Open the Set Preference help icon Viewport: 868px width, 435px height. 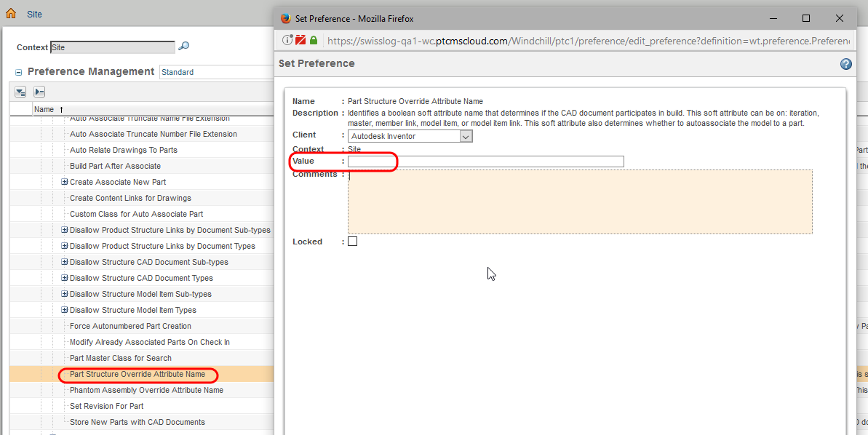click(x=845, y=64)
